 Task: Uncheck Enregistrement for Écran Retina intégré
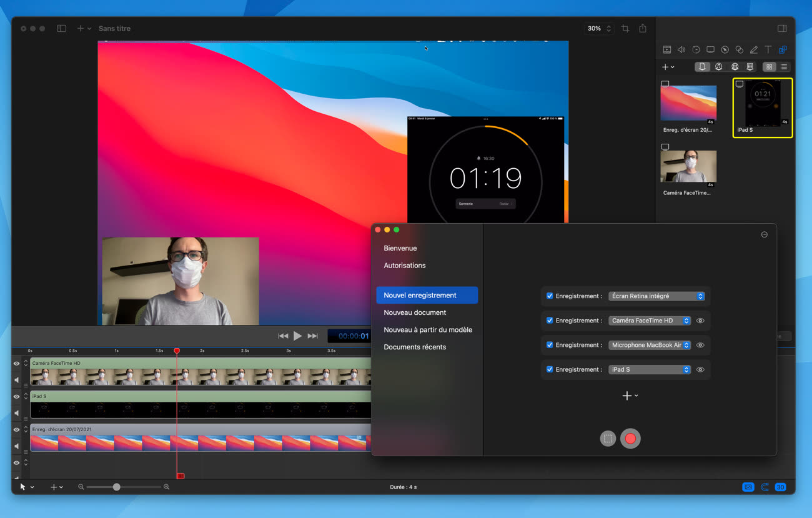550,296
